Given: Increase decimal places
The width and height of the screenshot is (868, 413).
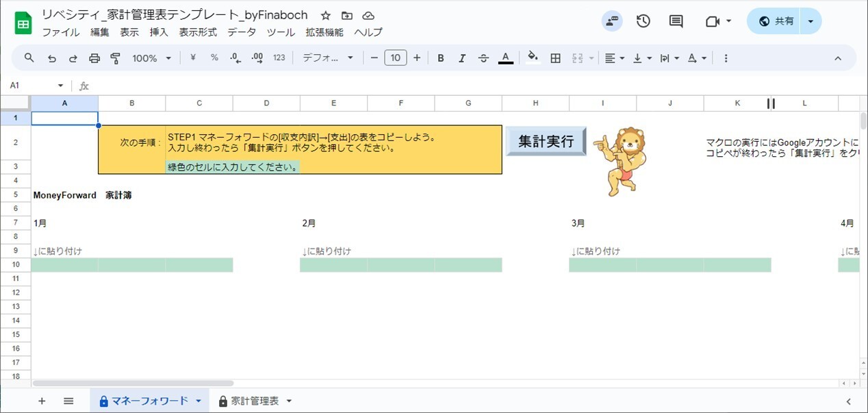Looking at the screenshot, I should tap(257, 58).
